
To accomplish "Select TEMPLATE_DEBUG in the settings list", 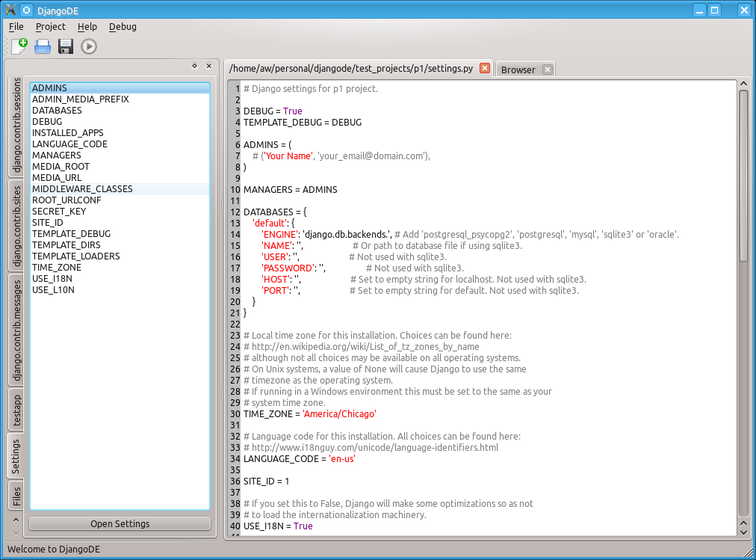I will click(x=120, y=233).
